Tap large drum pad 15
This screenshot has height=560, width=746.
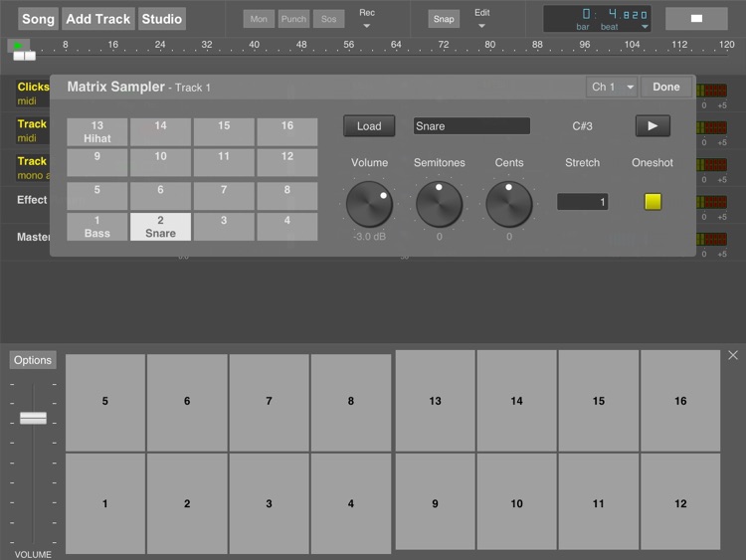(x=599, y=401)
